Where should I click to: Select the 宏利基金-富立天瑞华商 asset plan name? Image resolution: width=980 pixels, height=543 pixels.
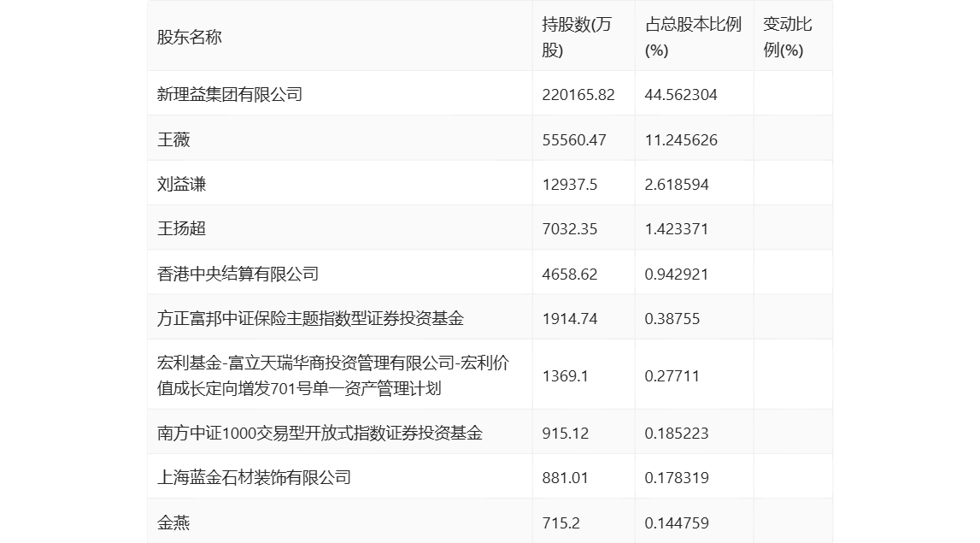click(x=333, y=375)
